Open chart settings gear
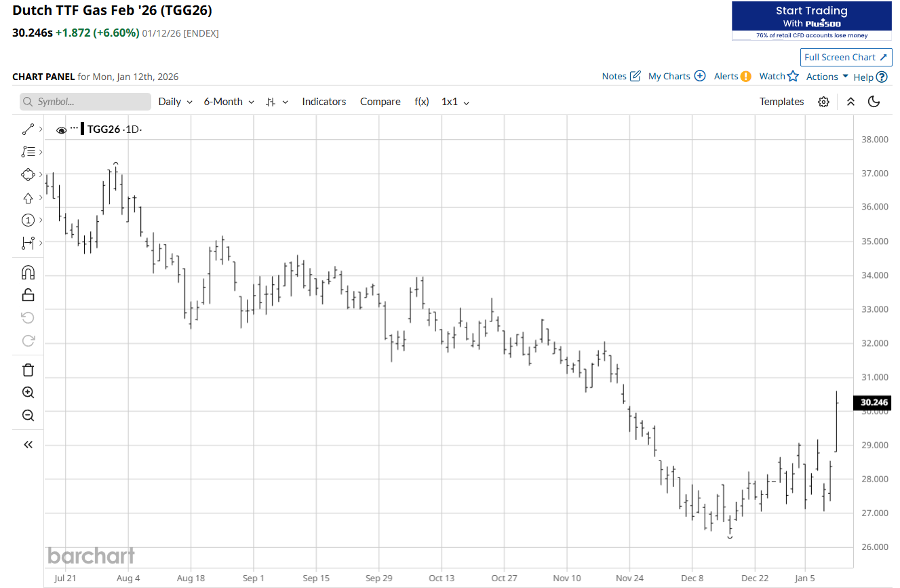900x588 pixels. click(x=823, y=102)
